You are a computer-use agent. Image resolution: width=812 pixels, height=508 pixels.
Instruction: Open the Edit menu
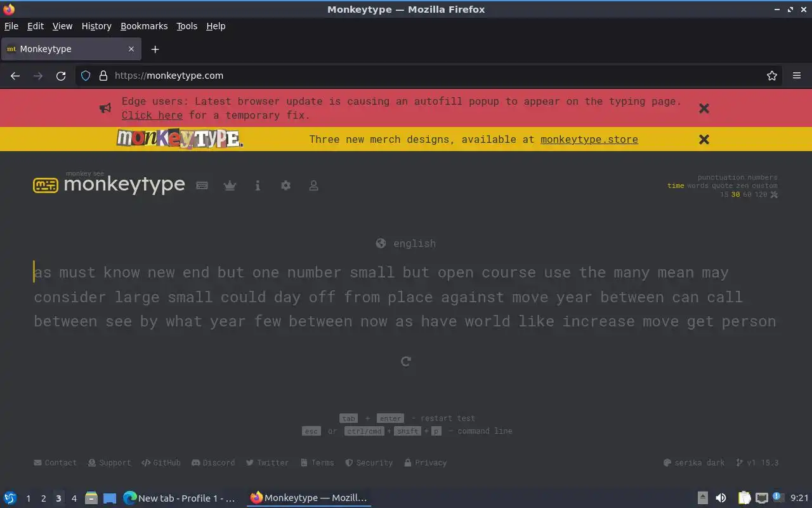[x=36, y=26]
